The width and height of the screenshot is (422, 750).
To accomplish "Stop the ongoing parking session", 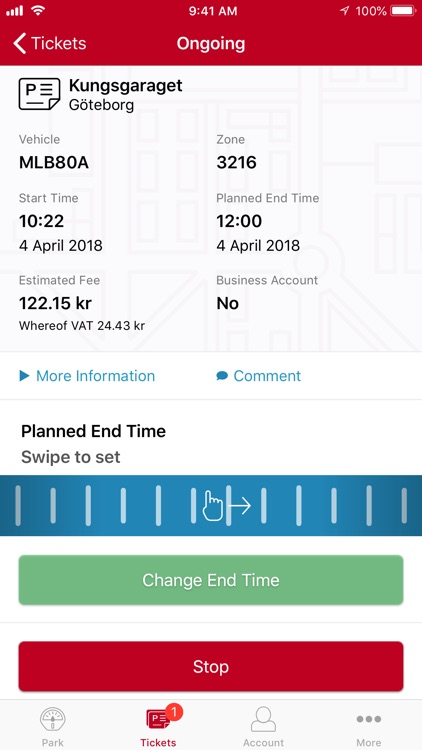I will point(211,666).
